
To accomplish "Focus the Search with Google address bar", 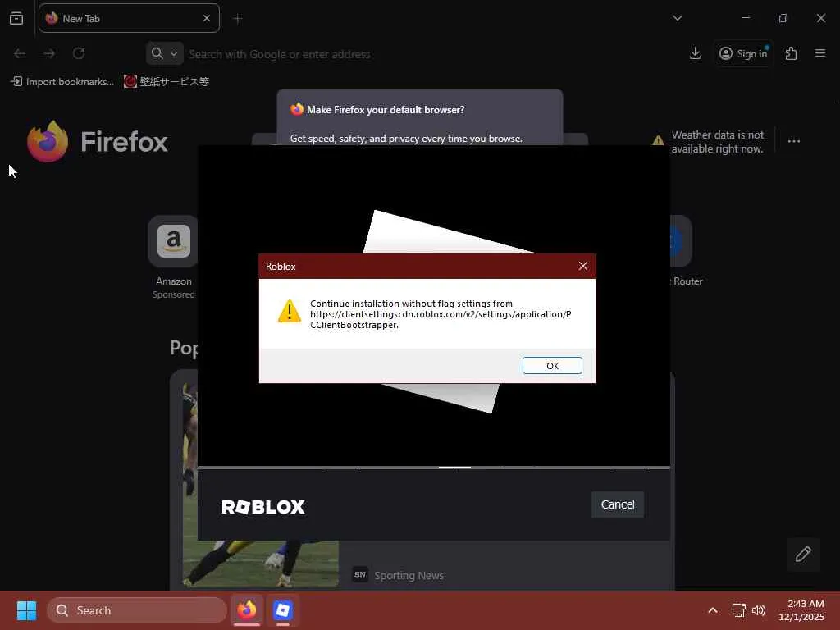I will (279, 54).
